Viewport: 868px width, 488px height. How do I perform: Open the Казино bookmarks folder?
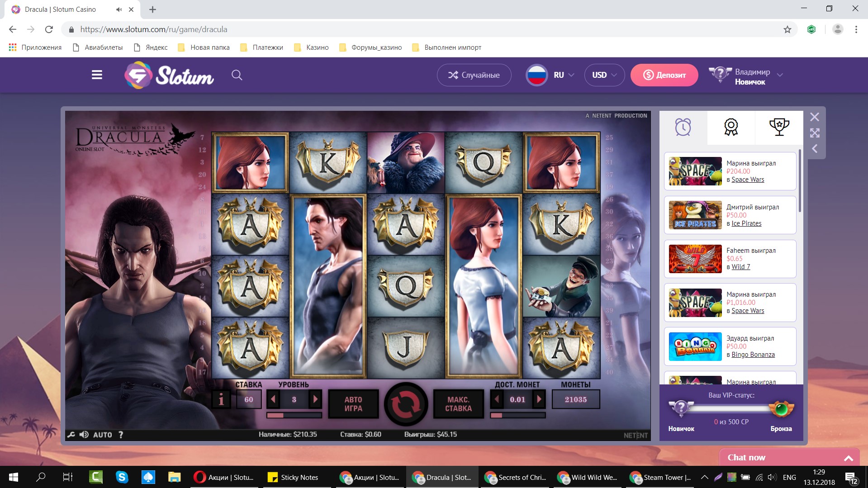(x=311, y=47)
